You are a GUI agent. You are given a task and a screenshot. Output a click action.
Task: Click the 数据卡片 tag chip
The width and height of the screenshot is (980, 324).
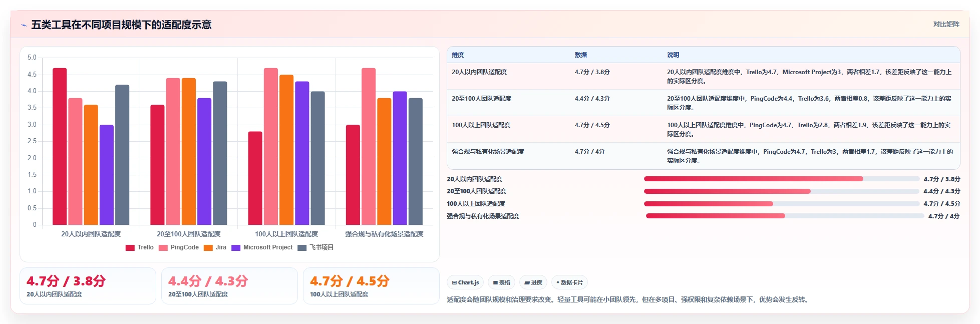(x=569, y=282)
